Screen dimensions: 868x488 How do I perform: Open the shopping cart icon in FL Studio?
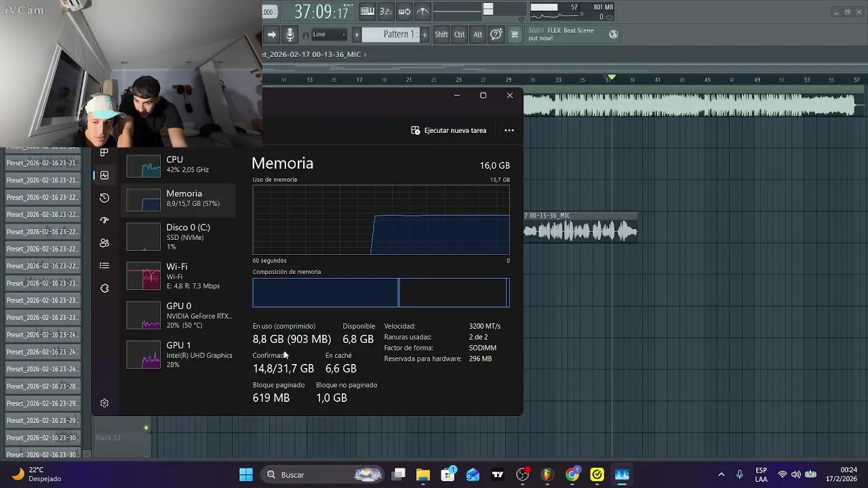tap(515, 35)
